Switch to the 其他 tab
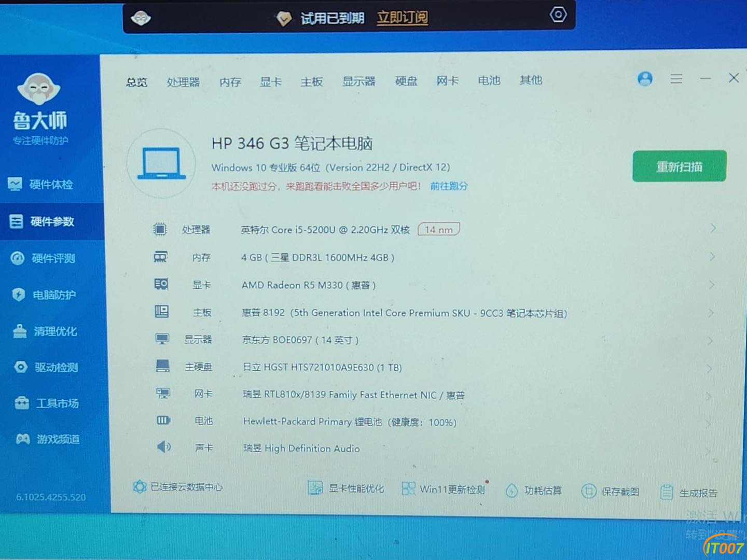The width and height of the screenshot is (747, 560). point(531,80)
